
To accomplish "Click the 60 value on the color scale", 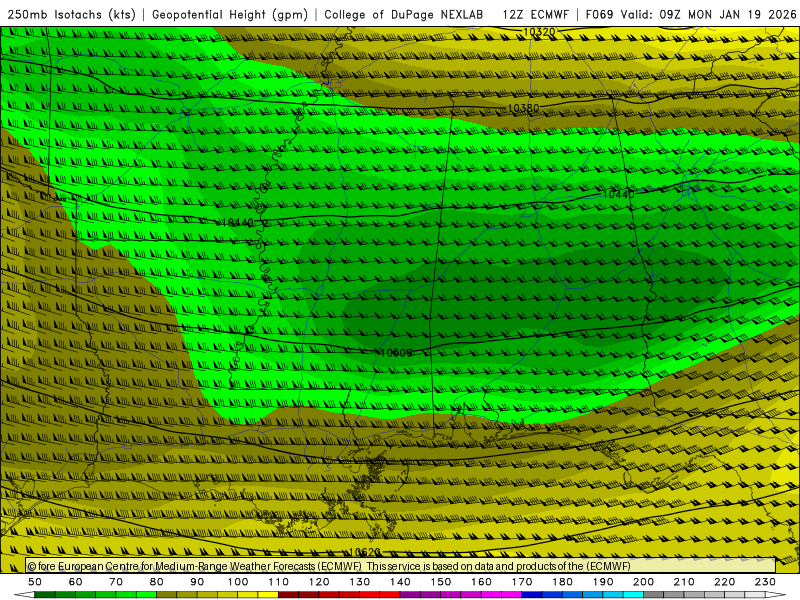I will 75,582.
